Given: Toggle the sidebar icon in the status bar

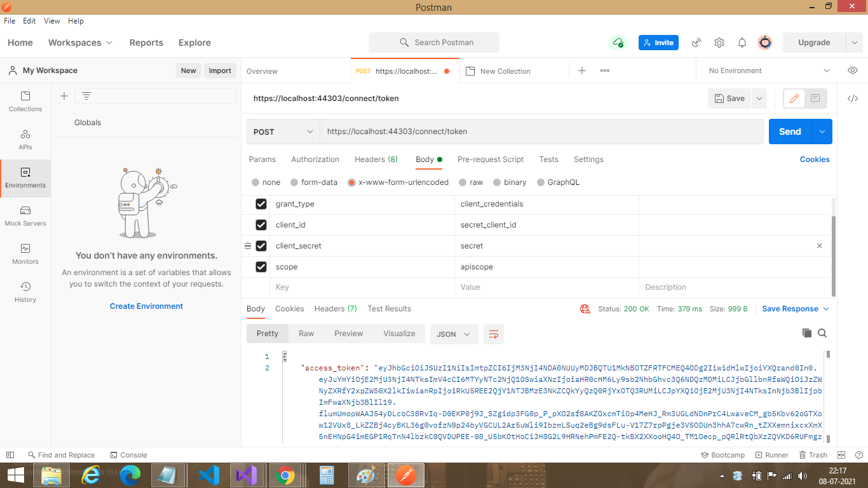Looking at the screenshot, I should pyautogui.click(x=10, y=455).
